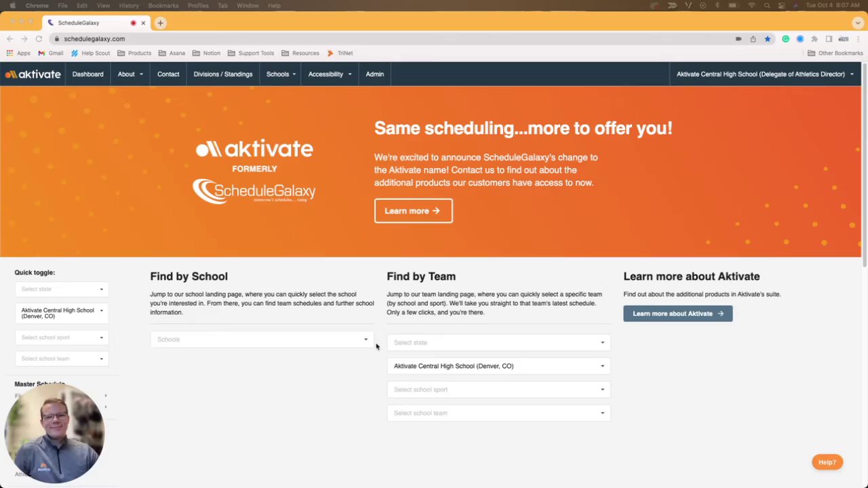
Task: Open Find by Team school dropdown
Action: click(498, 366)
